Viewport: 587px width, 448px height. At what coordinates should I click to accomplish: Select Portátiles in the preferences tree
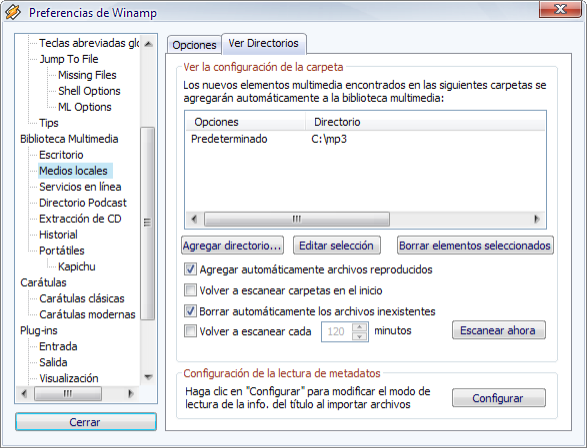(x=62, y=250)
